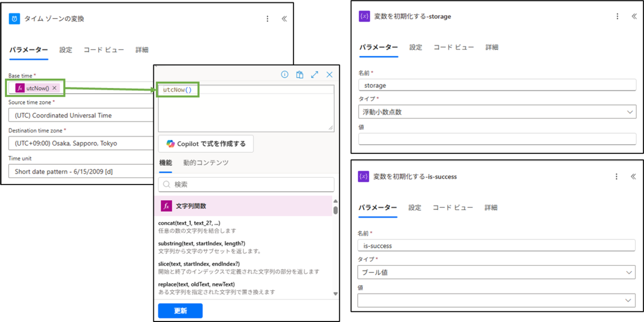Screen dimensions: 644x322
Task: Click the variable icon of 変数を初期化する-storage
Action: 364,16
